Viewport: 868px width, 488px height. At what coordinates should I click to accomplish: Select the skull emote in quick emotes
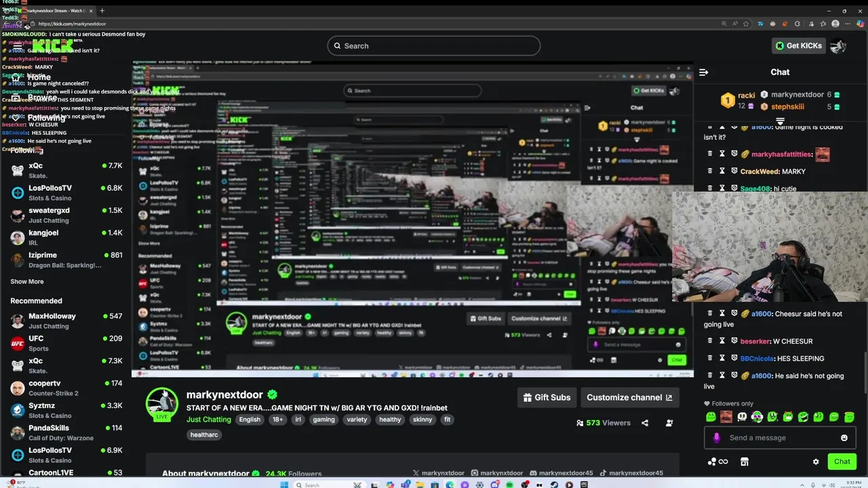(742, 417)
